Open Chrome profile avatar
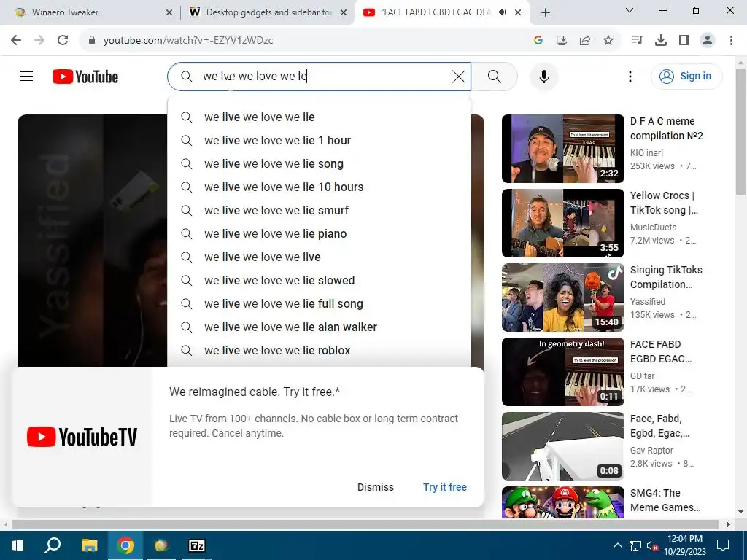The width and height of the screenshot is (747, 560). pyautogui.click(x=708, y=40)
